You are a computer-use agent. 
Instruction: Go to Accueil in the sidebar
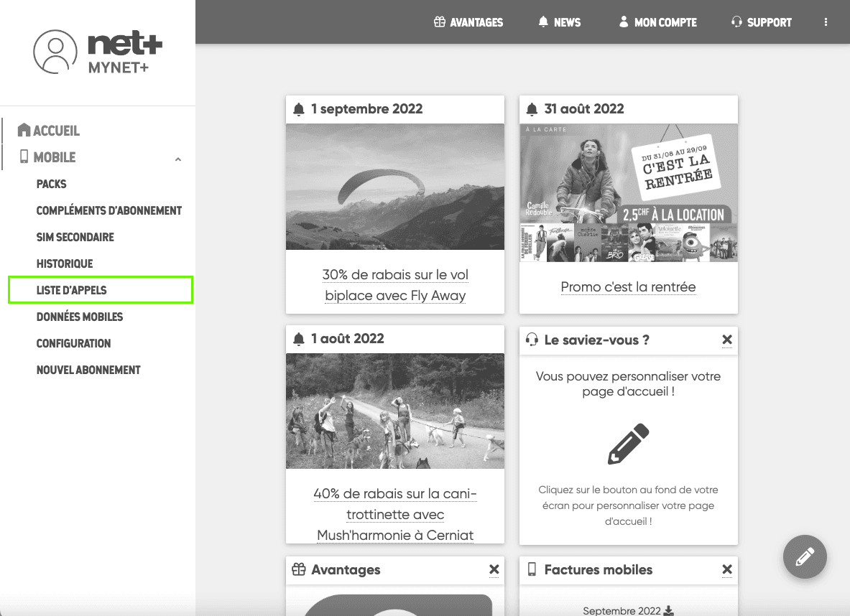[x=56, y=131]
